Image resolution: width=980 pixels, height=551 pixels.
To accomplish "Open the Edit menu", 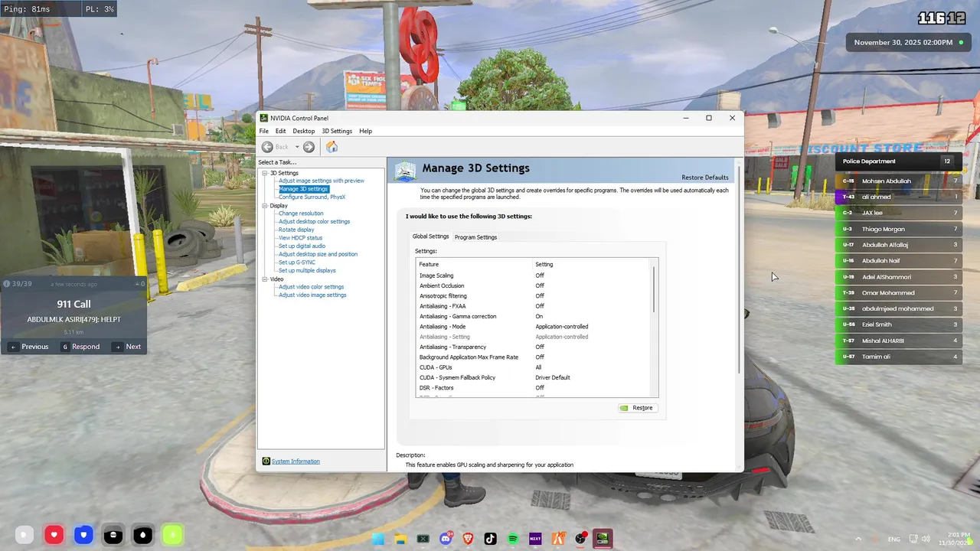I will (281, 131).
